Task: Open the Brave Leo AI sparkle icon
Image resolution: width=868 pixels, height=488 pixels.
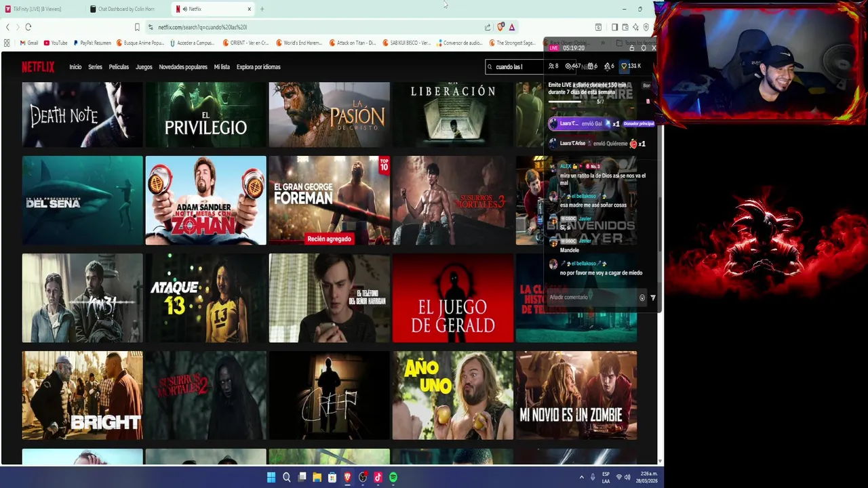Action: click(x=635, y=27)
